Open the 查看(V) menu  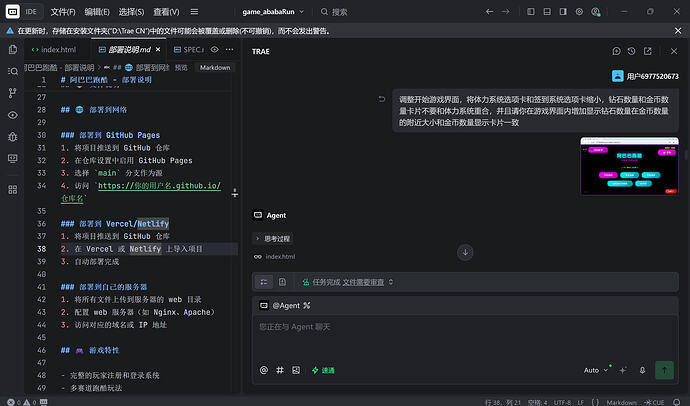pos(166,12)
